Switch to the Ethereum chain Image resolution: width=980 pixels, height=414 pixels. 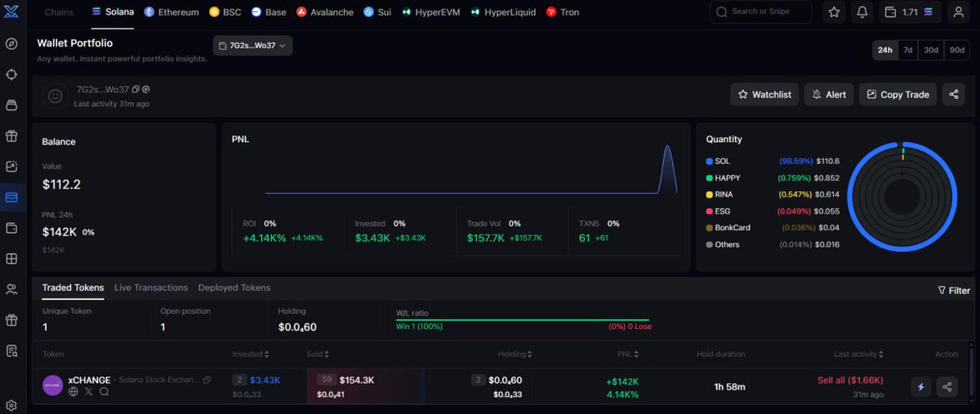tap(171, 12)
